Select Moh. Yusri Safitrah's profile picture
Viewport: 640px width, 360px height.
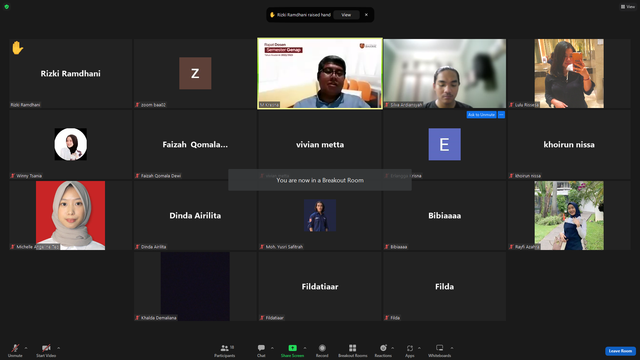click(320, 216)
